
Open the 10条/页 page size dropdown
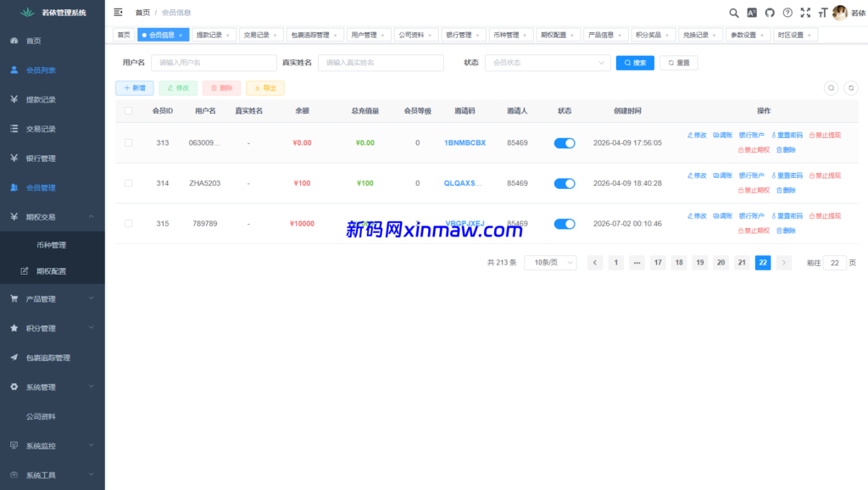pyautogui.click(x=550, y=263)
